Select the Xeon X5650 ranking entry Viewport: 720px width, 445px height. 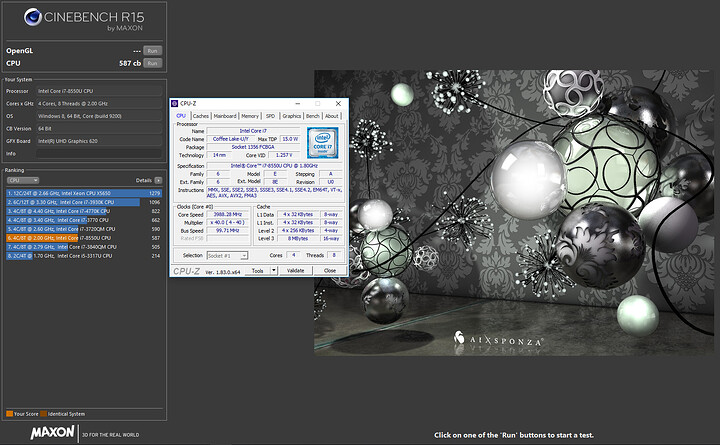84,193
